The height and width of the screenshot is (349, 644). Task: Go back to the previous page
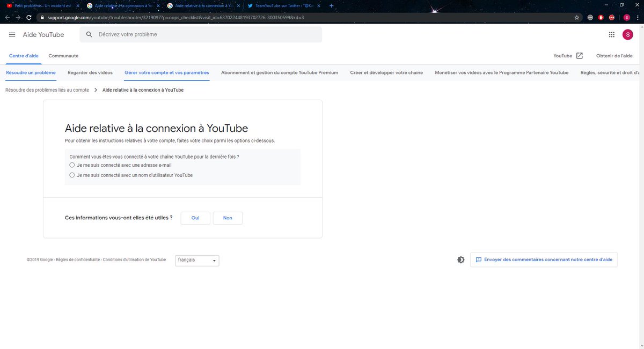click(x=7, y=17)
